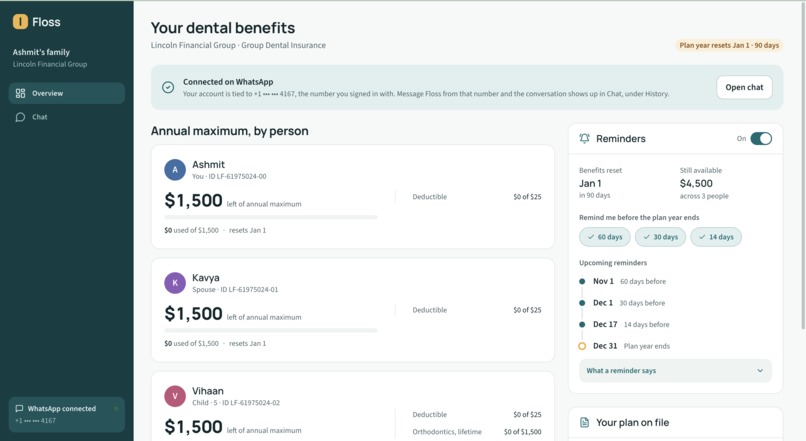Click the page vertical scrollbar
This screenshot has height=441, width=806.
pyautogui.click(x=803, y=164)
